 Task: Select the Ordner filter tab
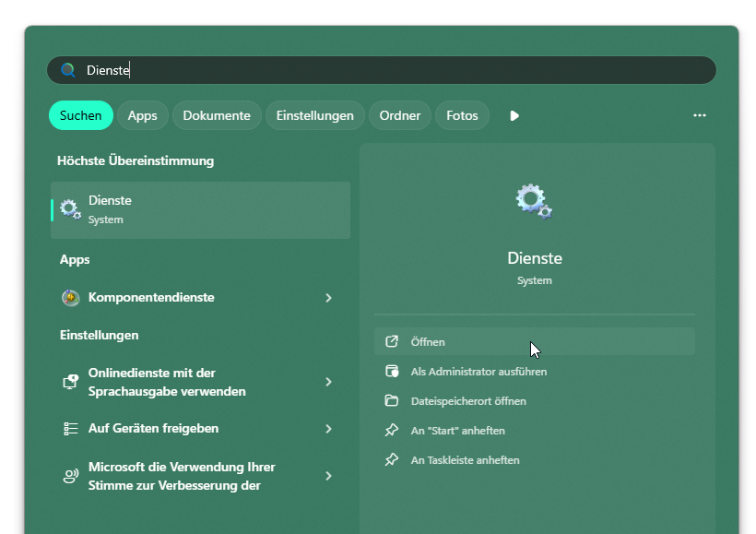(400, 116)
